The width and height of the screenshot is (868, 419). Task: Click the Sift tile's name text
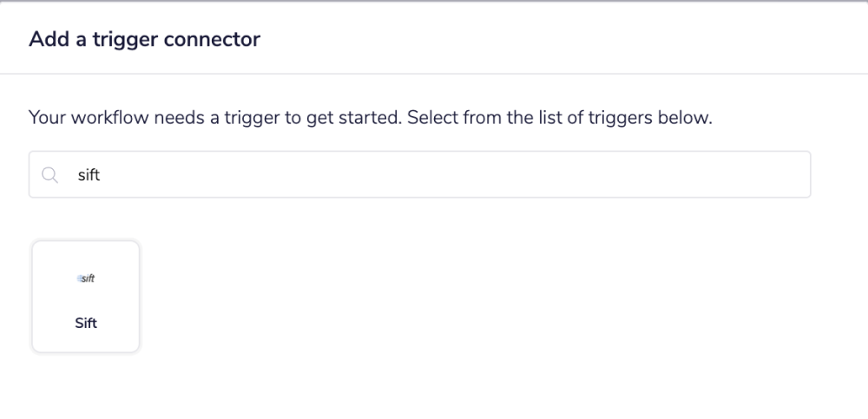[86, 324]
